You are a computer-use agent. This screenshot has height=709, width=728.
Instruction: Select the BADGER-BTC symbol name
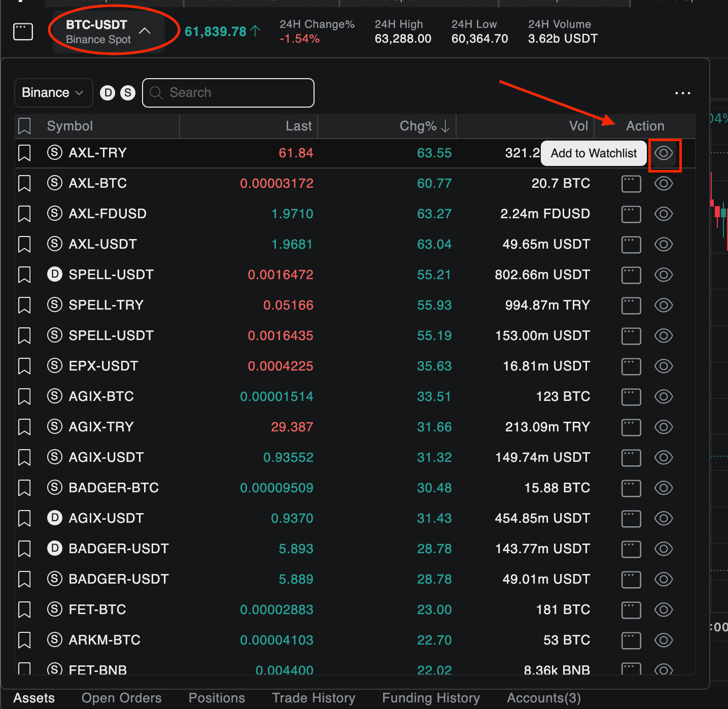click(114, 488)
